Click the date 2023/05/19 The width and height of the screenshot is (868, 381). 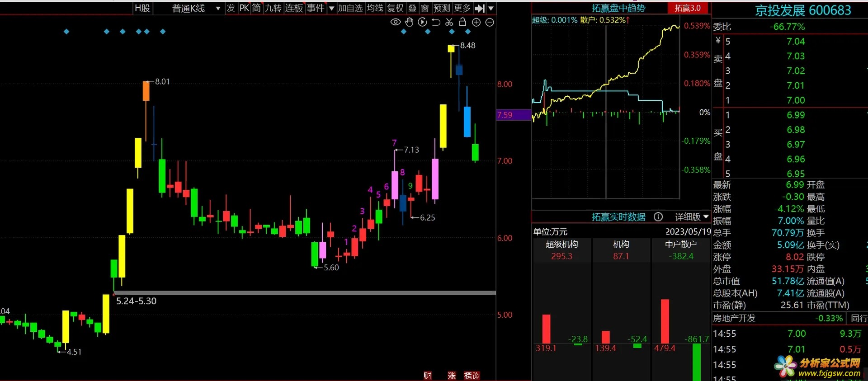click(688, 232)
